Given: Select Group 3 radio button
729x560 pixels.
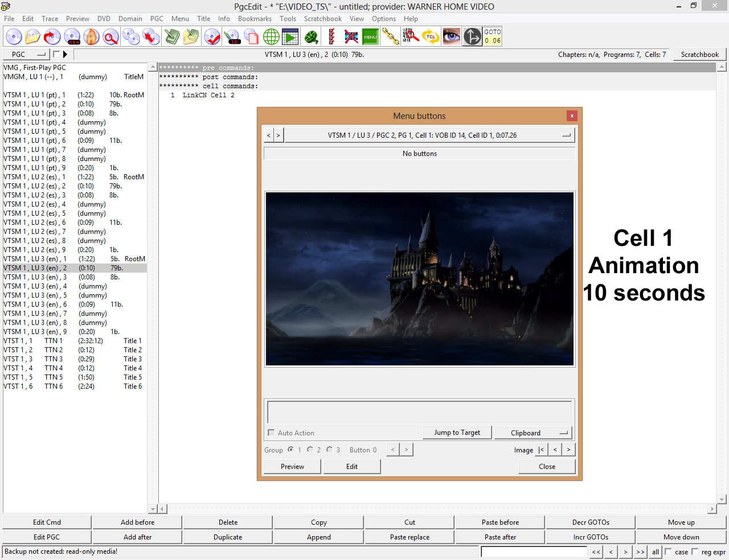Looking at the screenshot, I should 329,450.
